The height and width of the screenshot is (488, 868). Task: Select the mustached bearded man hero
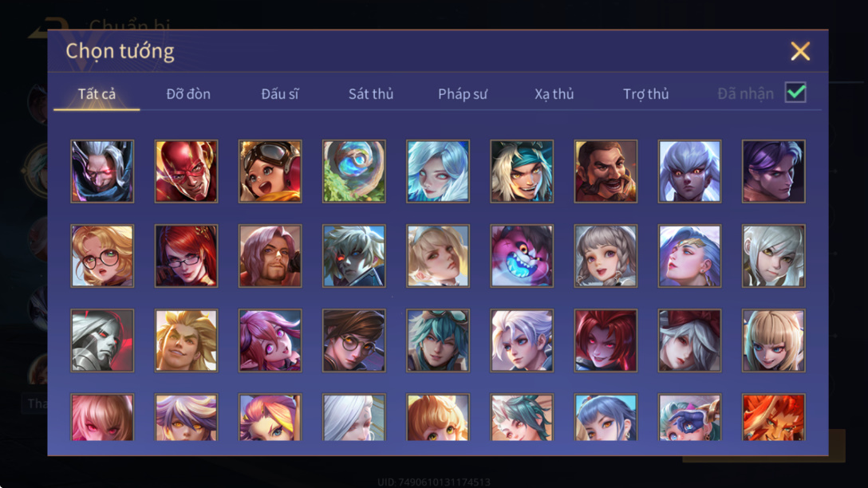tap(606, 171)
